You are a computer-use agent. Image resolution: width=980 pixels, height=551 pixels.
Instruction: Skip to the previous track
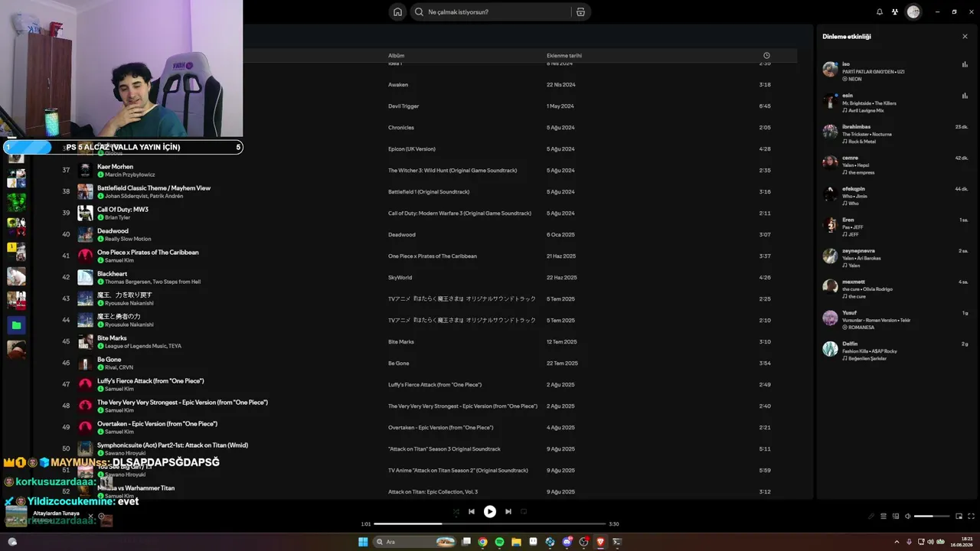[x=472, y=512]
